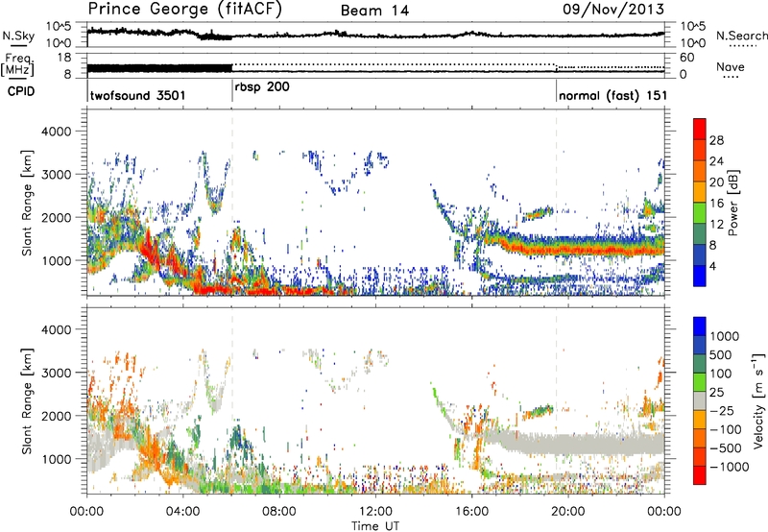This screenshot has width=768, height=532.
Task: Select the 'normal (fast) 151' CPID label
Action: pyautogui.click(x=612, y=95)
